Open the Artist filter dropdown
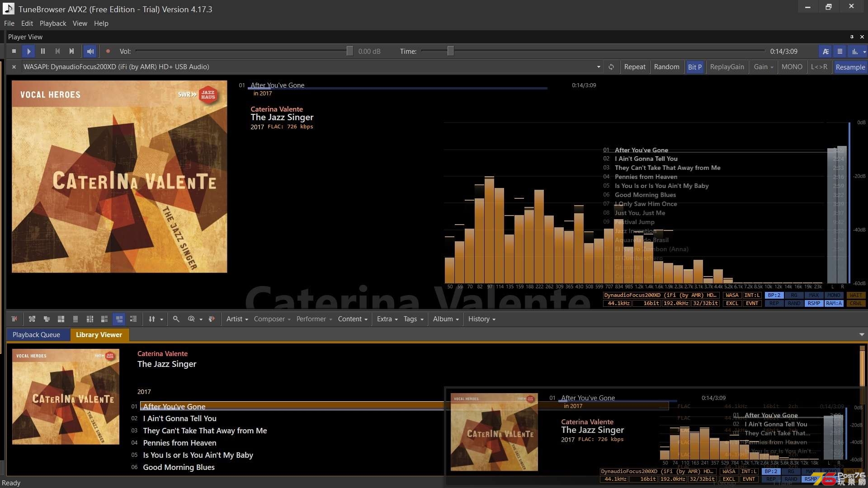 (237, 319)
